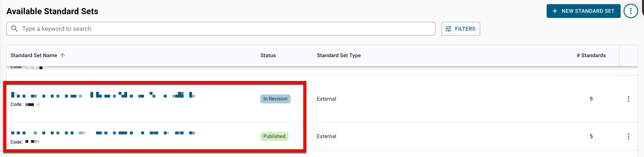The height and width of the screenshot is (157, 644).
Task: Open three-dot menu for In Revision row
Action: click(x=628, y=99)
